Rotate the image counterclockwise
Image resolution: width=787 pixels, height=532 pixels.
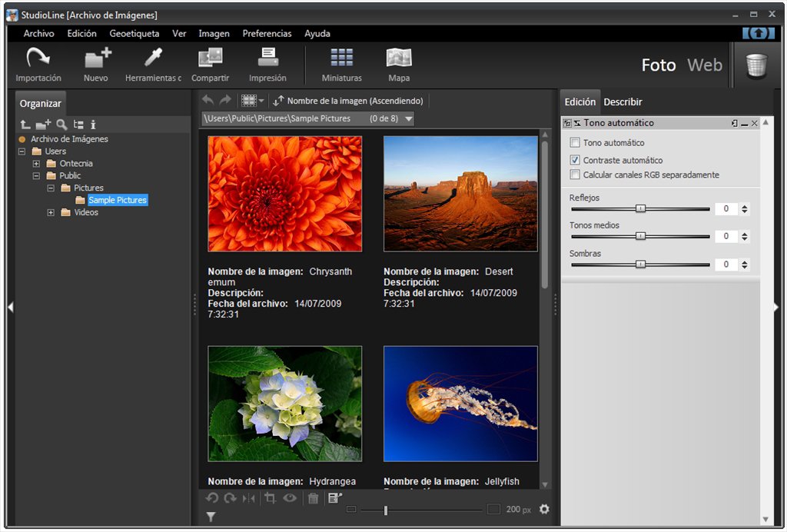212,498
